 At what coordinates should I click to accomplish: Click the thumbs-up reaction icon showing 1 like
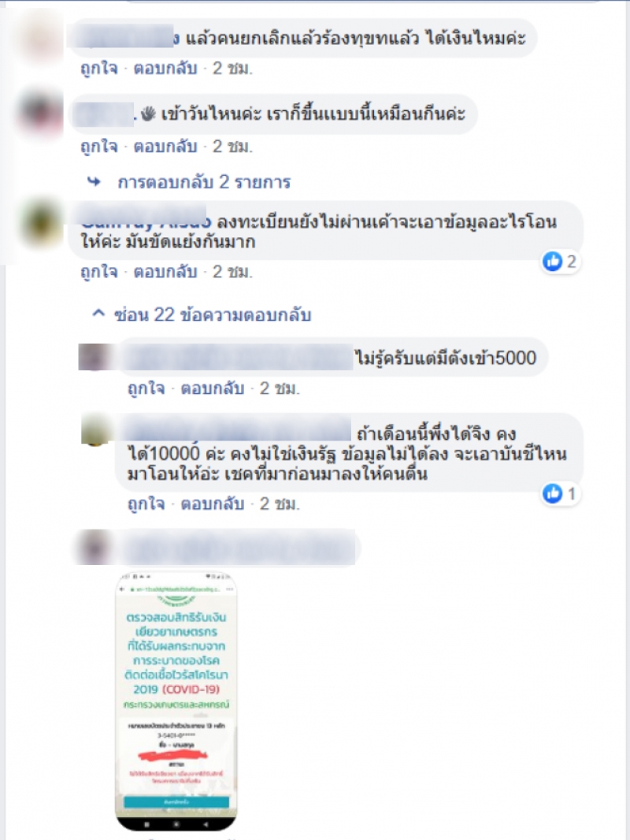tap(552, 493)
